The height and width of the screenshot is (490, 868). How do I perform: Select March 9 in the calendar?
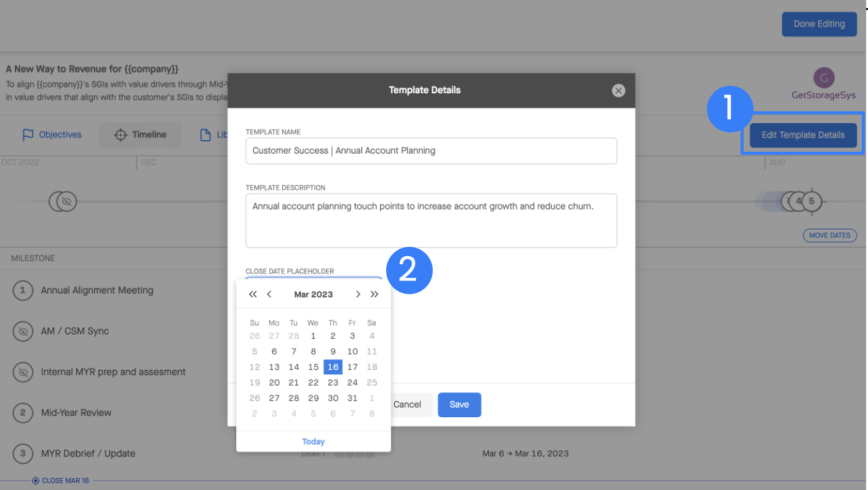(x=333, y=351)
